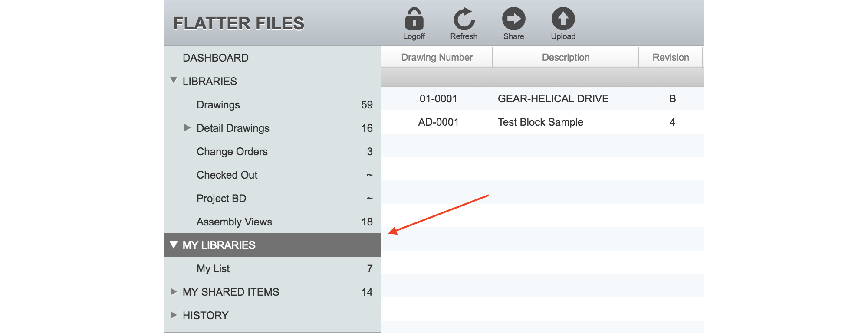Sort by the Revision column header
The image size is (868, 333).
[x=671, y=57]
